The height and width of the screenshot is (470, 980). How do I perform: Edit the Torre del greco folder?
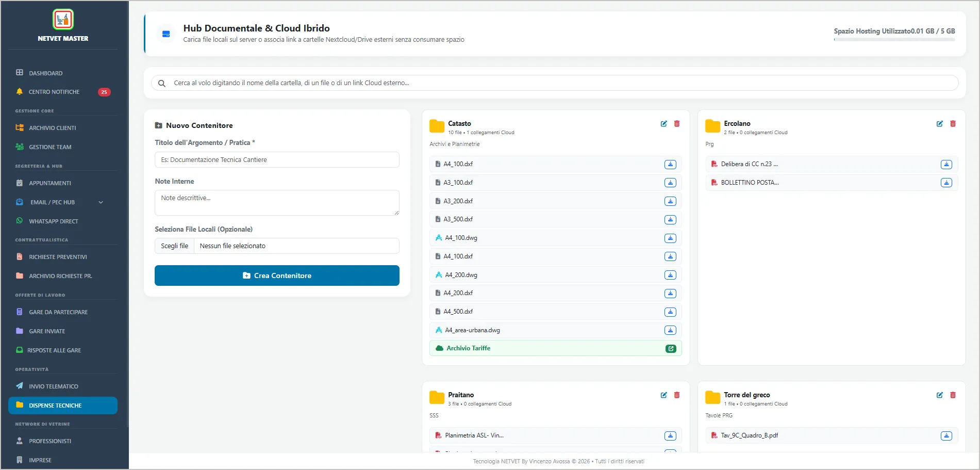(x=939, y=395)
